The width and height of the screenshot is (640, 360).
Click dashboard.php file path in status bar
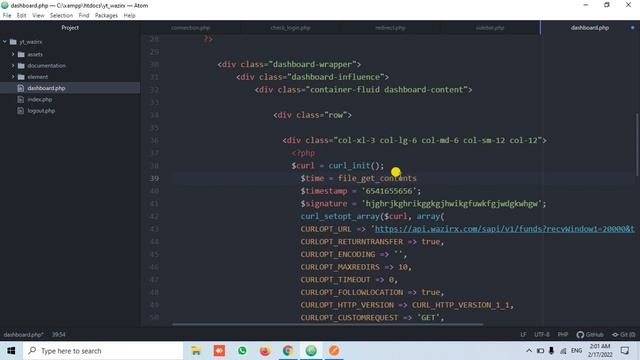point(23,335)
